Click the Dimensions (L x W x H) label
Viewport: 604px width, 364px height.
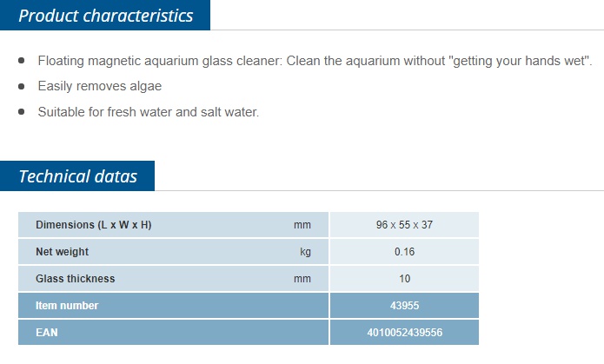tap(93, 225)
